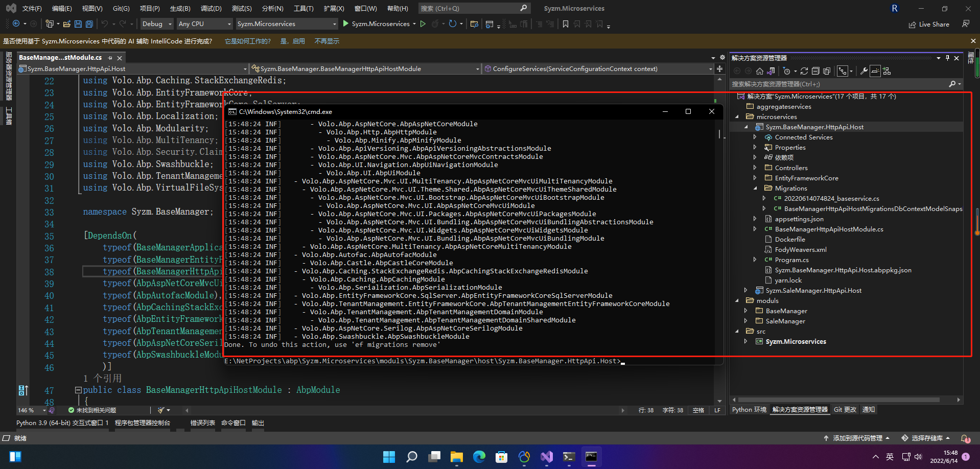Open Windows Start menu in taskbar center

[389, 457]
